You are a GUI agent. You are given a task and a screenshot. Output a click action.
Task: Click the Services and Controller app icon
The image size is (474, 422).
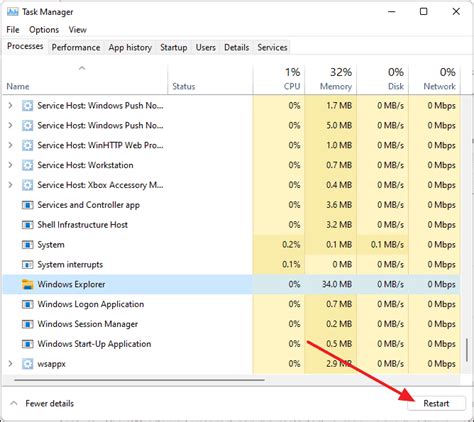(x=27, y=205)
